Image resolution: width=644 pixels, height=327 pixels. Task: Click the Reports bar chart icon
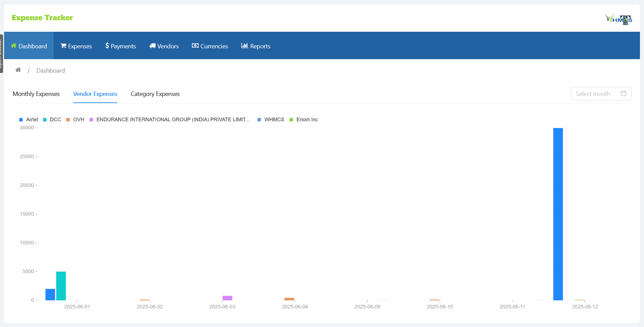coord(244,46)
